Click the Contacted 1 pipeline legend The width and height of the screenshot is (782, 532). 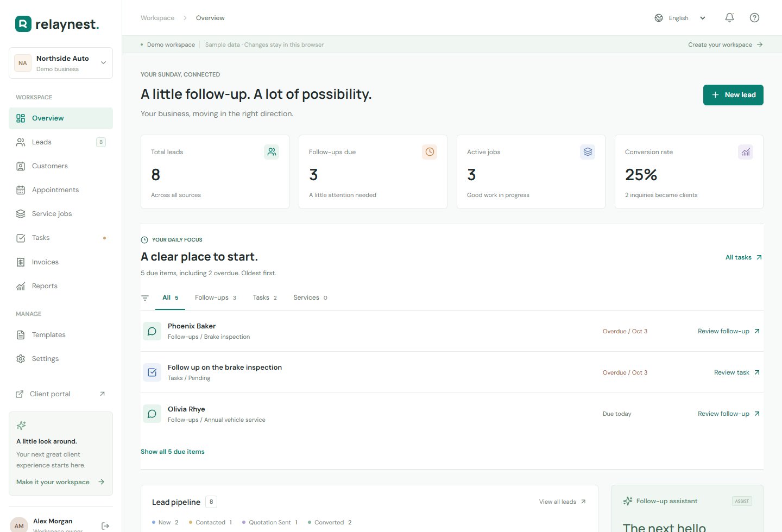click(x=210, y=522)
